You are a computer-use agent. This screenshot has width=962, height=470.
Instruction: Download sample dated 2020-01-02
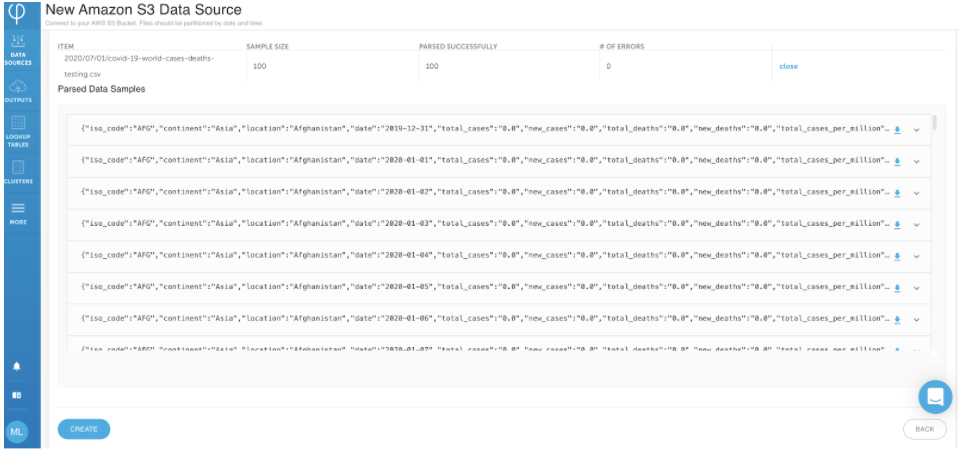(x=897, y=193)
